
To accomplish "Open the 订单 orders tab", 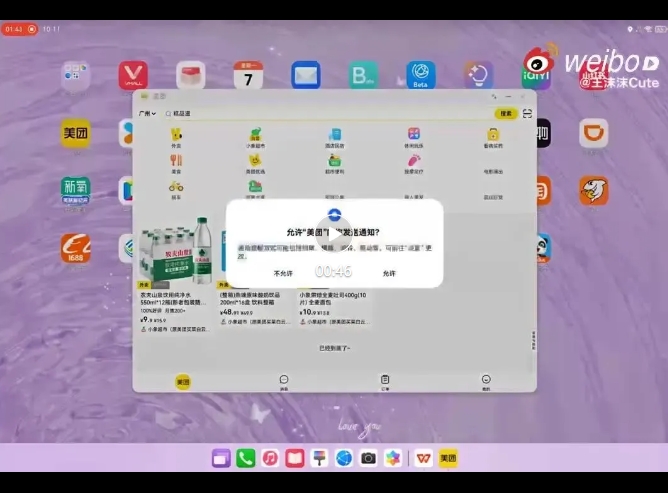I will (x=385, y=381).
